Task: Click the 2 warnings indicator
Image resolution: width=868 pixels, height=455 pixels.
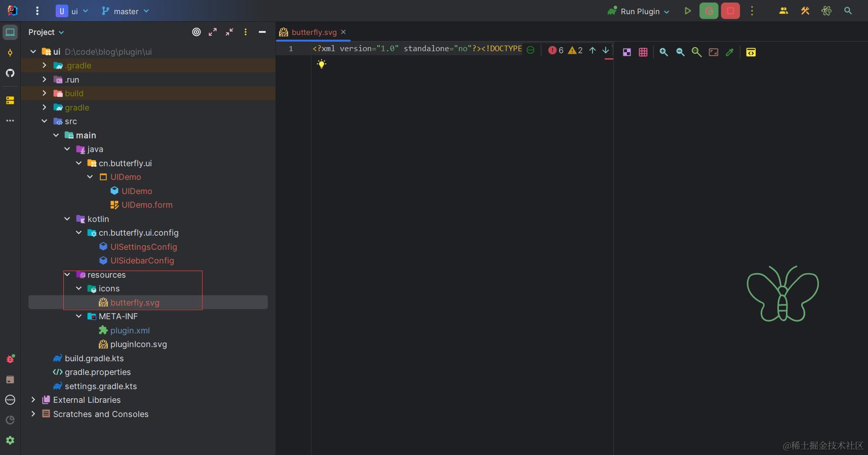Action: 575,50
